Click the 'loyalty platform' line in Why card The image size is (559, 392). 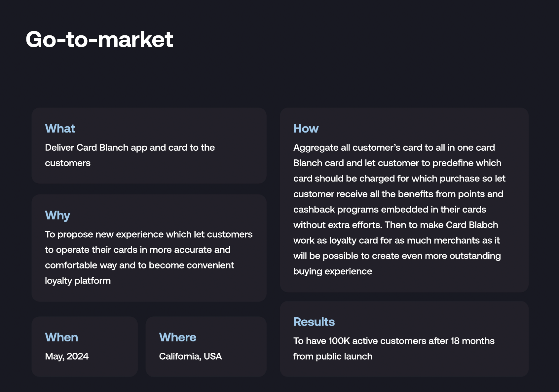tap(78, 281)
